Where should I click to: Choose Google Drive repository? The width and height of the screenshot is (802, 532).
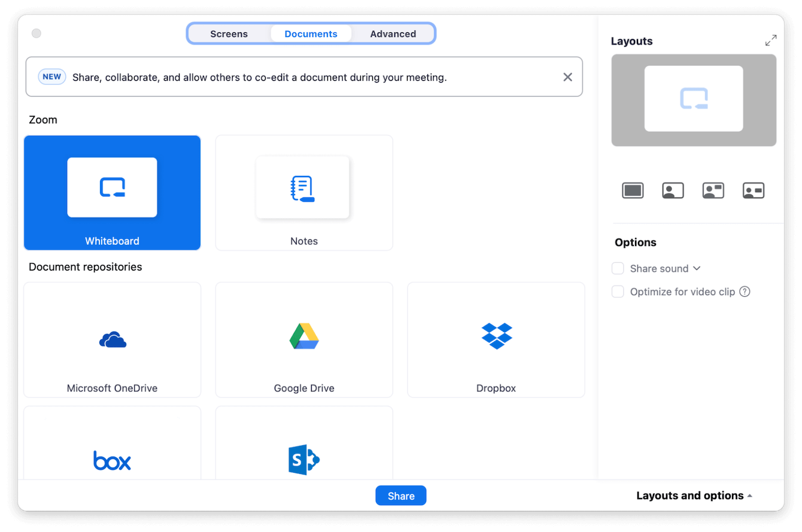(x=303, y=339)
